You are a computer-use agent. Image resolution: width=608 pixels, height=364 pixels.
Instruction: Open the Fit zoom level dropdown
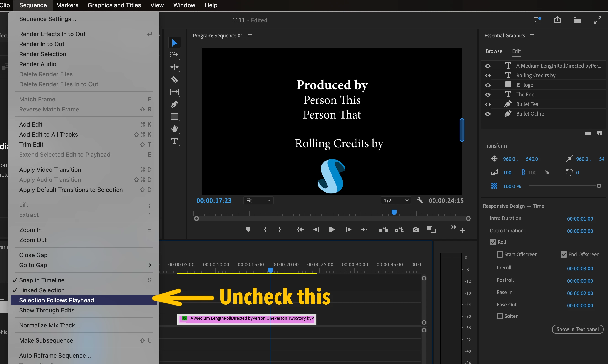coord(258,200)
